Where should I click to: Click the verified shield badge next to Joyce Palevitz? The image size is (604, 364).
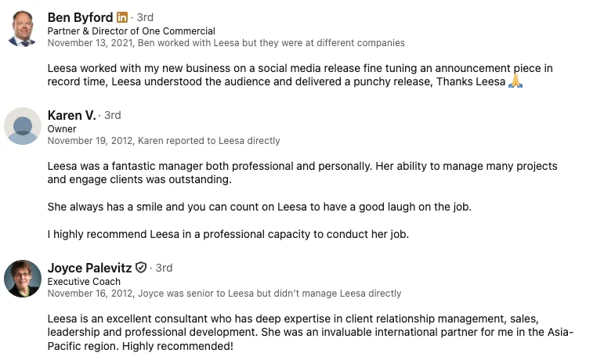coord(141,268)
